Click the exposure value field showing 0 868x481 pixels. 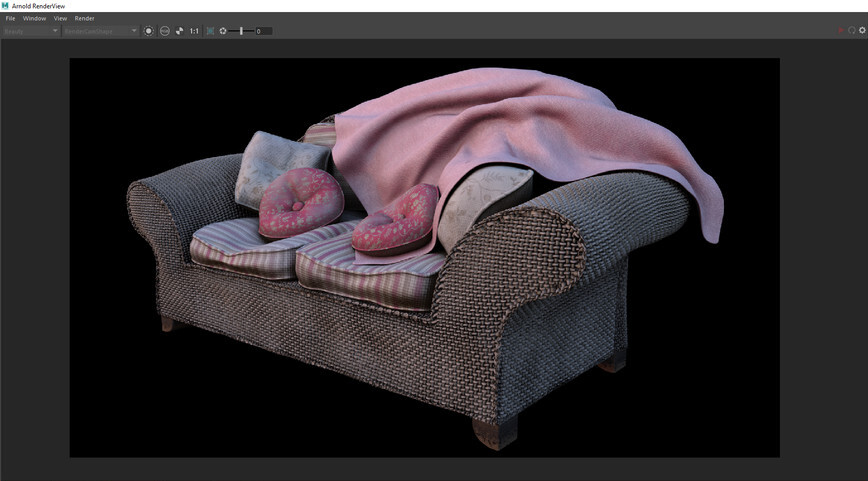[264, 31]
